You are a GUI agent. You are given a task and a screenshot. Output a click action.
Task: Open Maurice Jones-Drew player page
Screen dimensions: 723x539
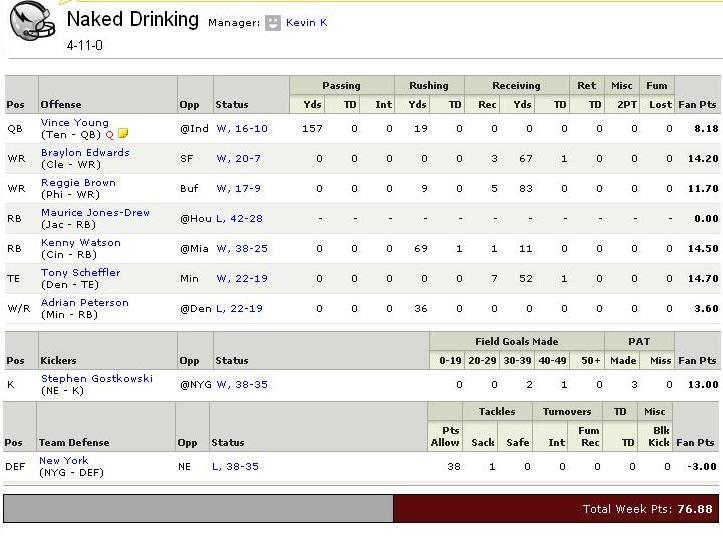[95, 213]
